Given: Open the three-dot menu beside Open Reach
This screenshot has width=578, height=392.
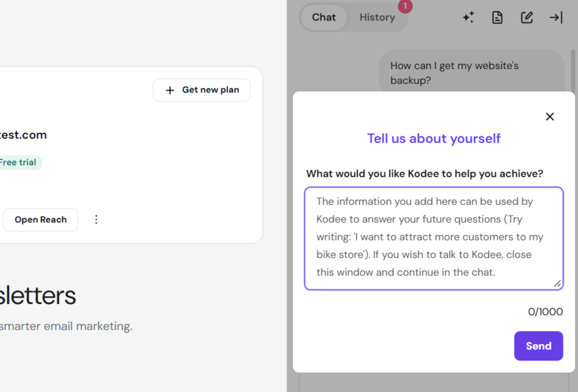Looking at the screenshot, I should tap(96, 219).
